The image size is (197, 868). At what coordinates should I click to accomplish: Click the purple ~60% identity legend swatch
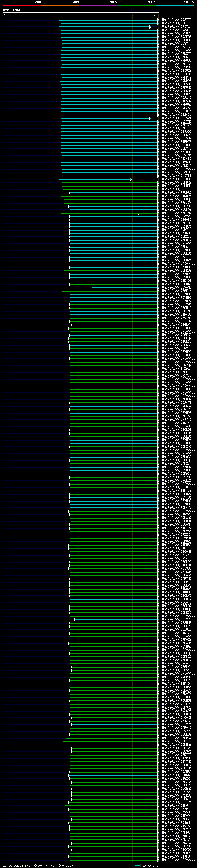(98, 6)
